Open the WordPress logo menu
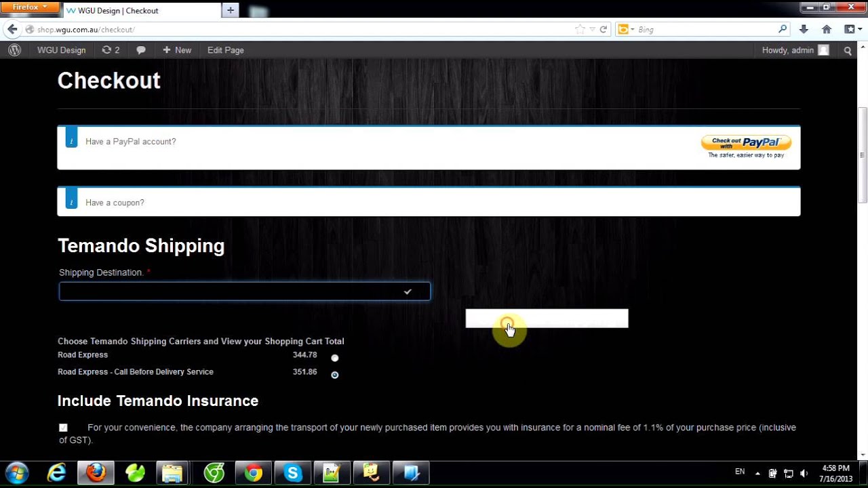Viewport: 868px width, 488px height. [14, 50]
